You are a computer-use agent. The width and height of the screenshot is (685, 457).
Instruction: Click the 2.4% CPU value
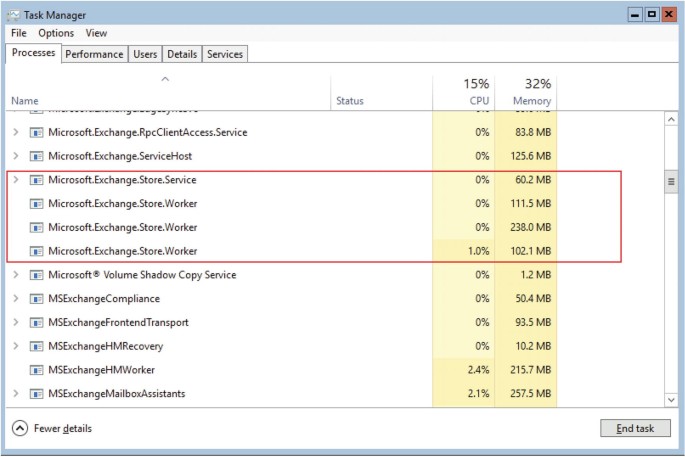(x=478, y=370)
